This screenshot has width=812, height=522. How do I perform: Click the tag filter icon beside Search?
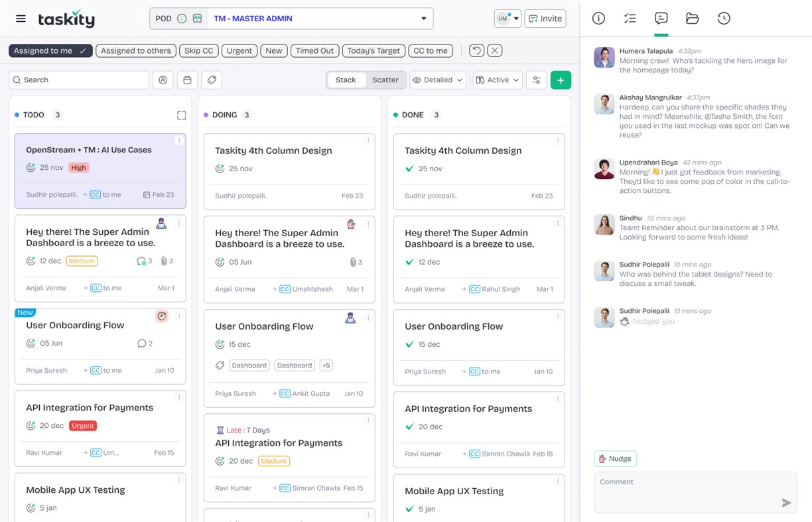(212, 80)
